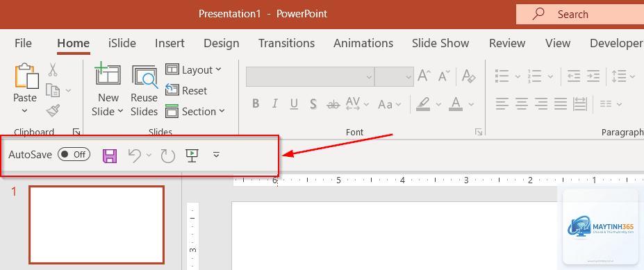Screen dimensions: 644x270
Task: Open Change Case Aa dropdown
Action: click(x=389, y=104)
